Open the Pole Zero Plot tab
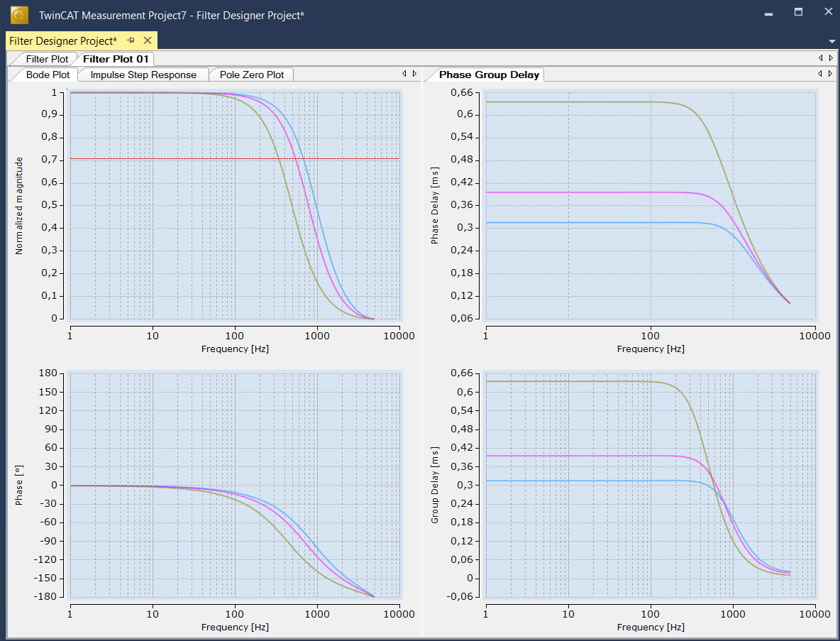This screenshot has width=840, height=641. [251, 75]
